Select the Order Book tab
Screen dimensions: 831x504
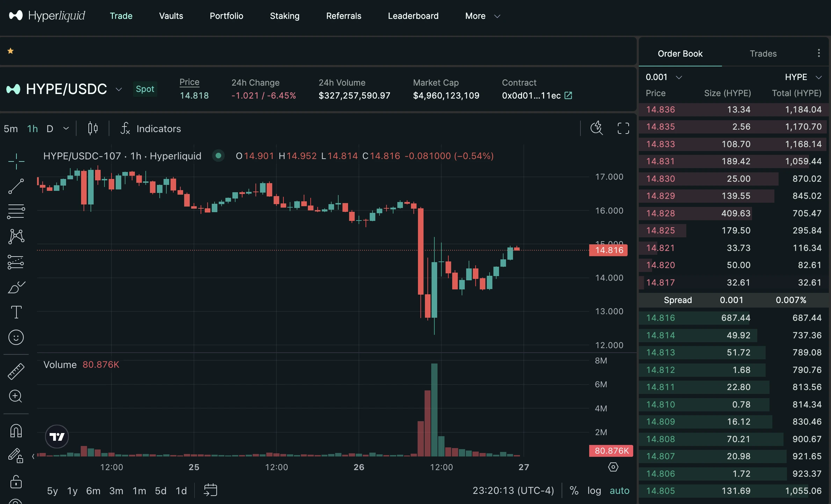click(680, 53)
